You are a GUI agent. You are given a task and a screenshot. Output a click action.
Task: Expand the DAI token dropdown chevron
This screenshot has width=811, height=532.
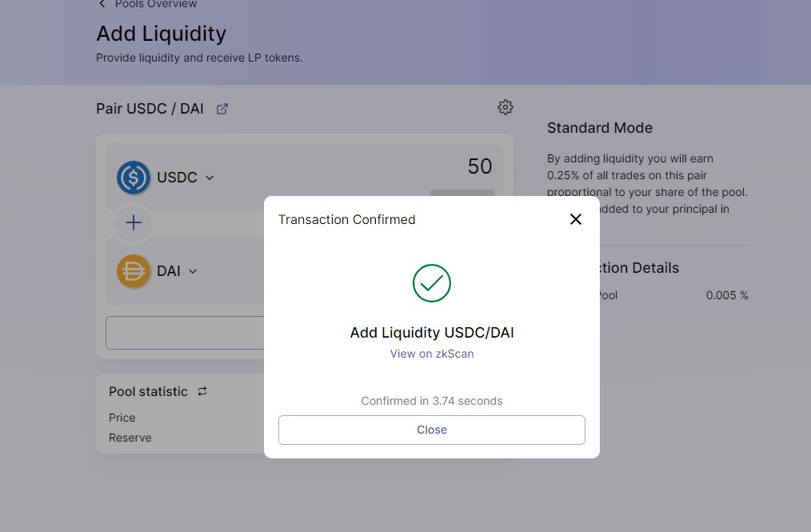click(x=193, y=271)
